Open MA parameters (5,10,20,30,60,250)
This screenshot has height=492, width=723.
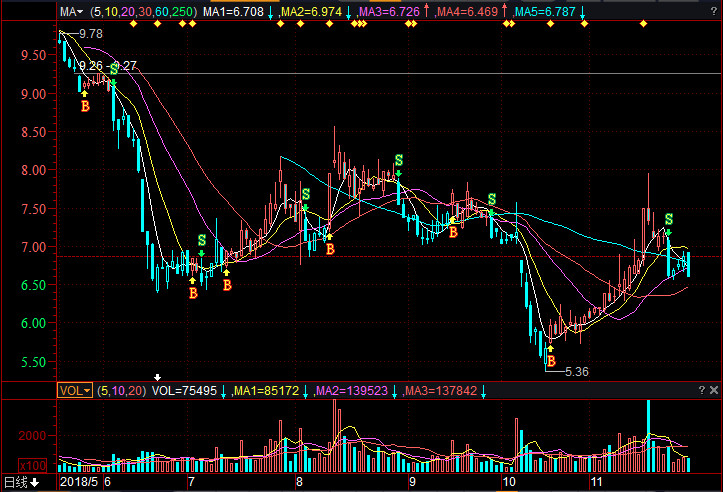pos(141,11)
